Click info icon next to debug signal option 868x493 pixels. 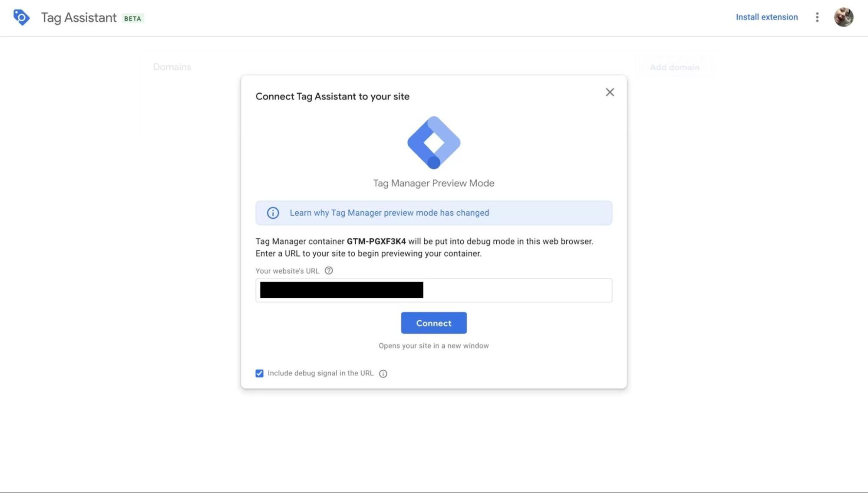pos(383,374)
